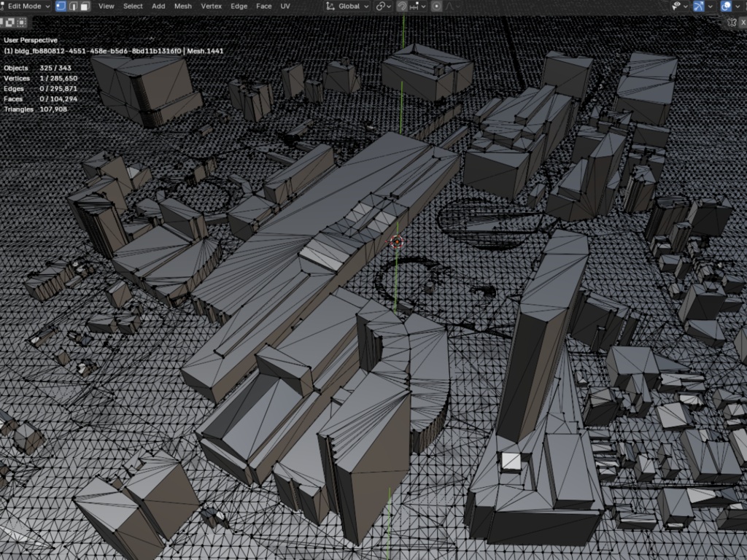This screenshot has width=747, height=560.
Task: Select vertex select mode icon
Action: pyautogui.click(x=61, y=6)
